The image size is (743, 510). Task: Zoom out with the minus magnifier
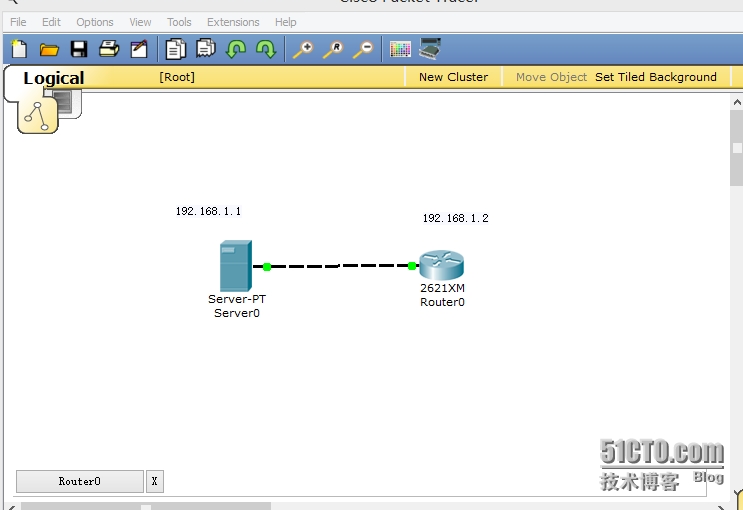[x=363, y=49]
